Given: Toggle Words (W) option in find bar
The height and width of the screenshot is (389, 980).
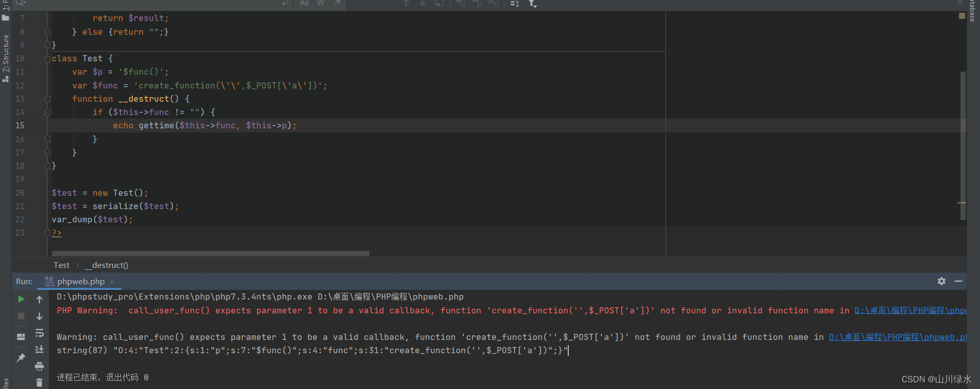Looking at the screenshot, I should click(x=321, y=3).
